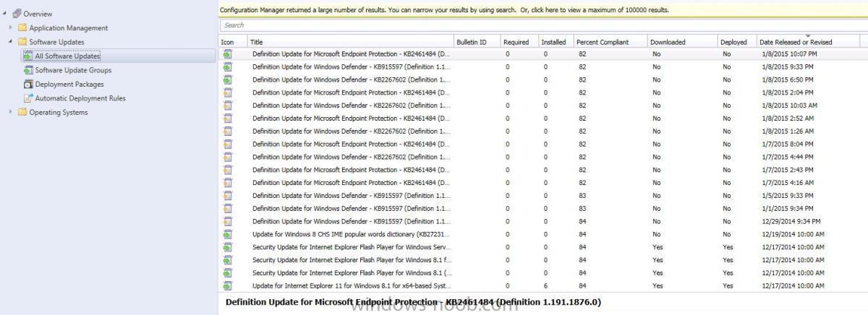Click inside the Search field
The width and height of the screenshot is (868, 315).
(x=542, y=25)
